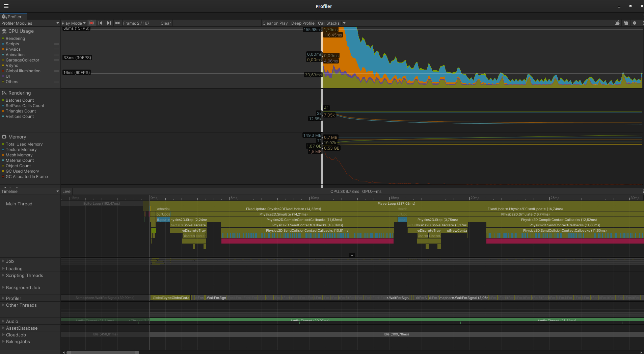Toggle the Triangles Count series
This screenshot has width=644, height=354.
(21, 111)
